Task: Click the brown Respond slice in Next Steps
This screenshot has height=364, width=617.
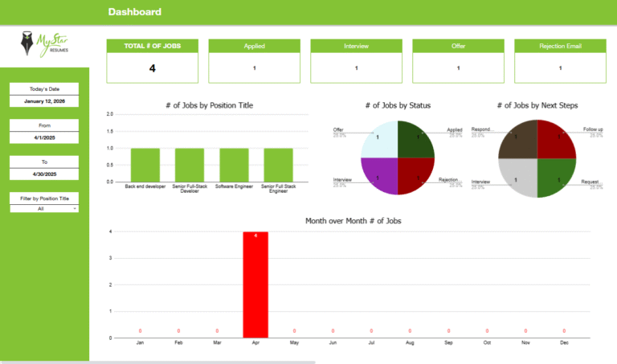Action: (x=518, y=139)
